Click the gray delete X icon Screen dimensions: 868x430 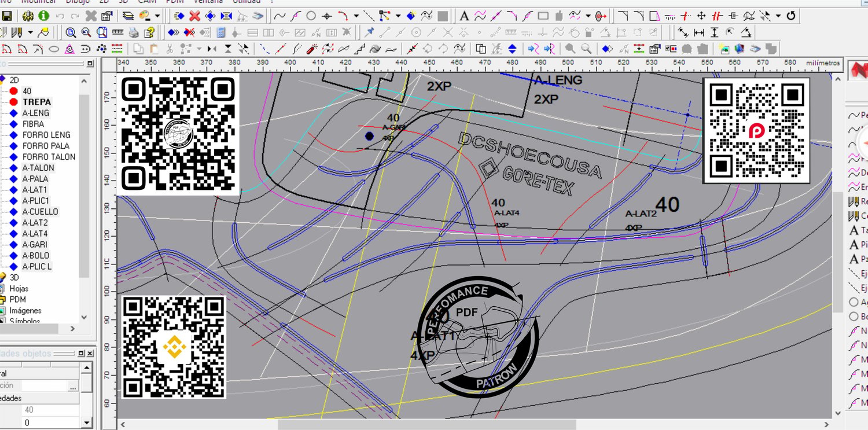click(91, 16)
